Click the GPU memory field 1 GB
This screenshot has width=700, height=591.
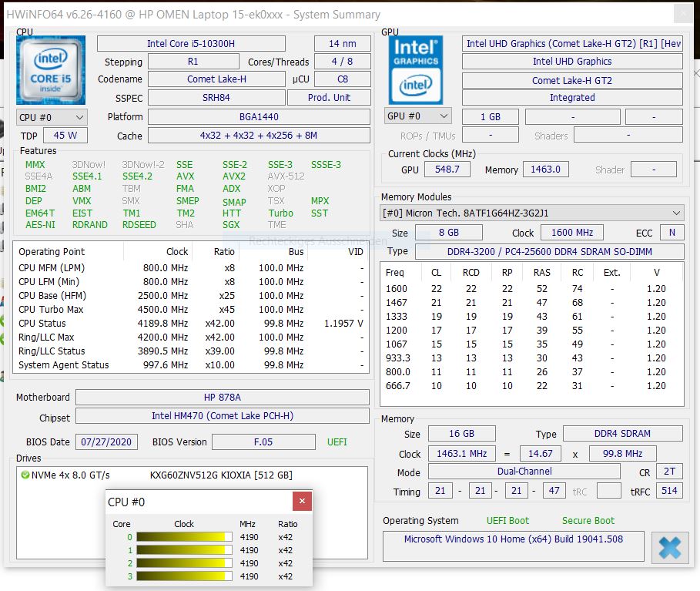[x=491, y=116]
